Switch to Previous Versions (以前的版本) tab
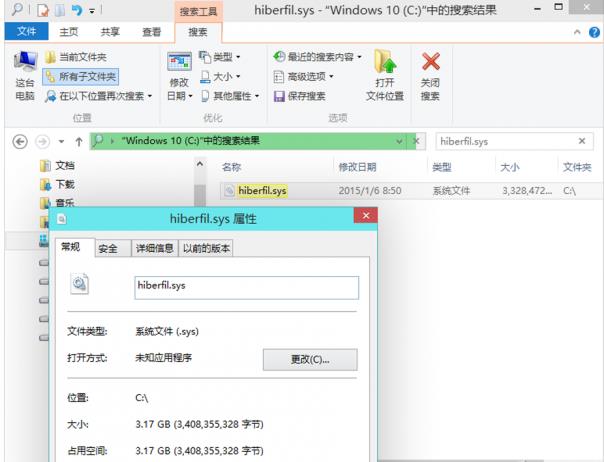 206,249
